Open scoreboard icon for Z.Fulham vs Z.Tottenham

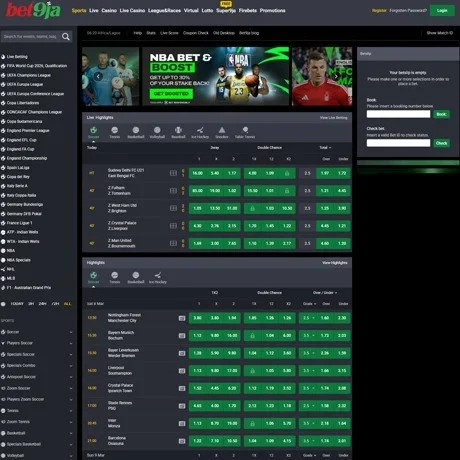click(173, 191)
